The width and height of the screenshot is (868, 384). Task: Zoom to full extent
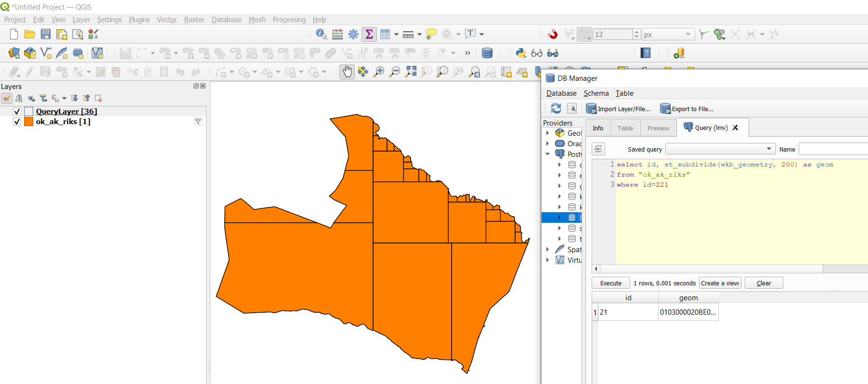click(411, 72)
